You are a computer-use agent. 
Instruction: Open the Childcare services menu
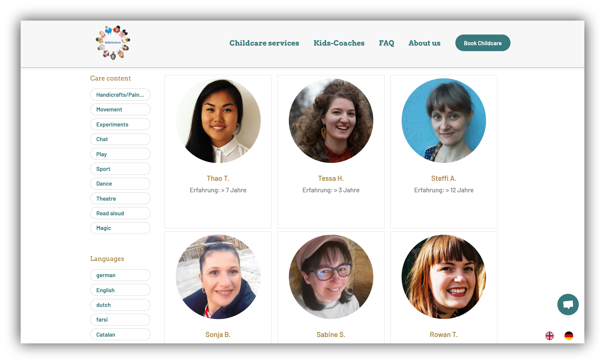264,43
